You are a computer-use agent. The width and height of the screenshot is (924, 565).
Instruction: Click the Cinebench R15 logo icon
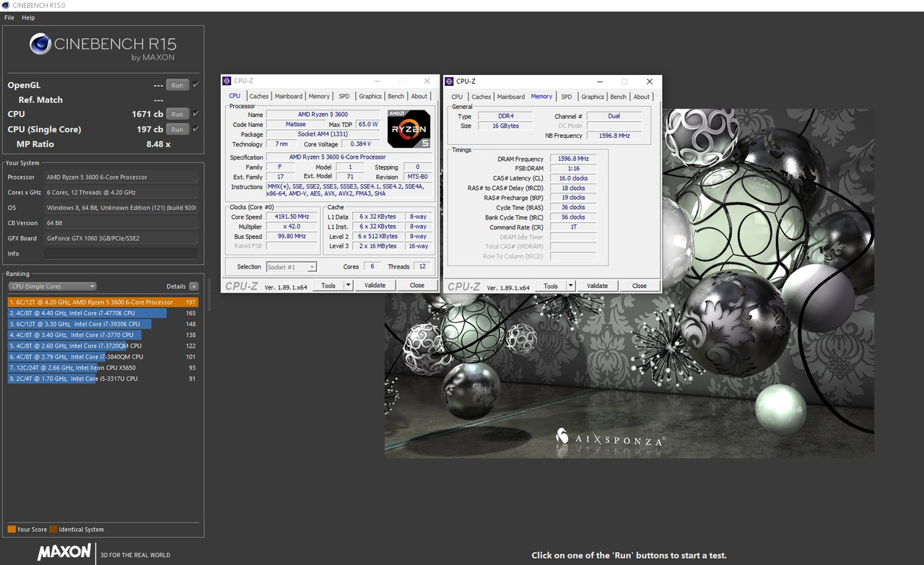coord(40,44)
